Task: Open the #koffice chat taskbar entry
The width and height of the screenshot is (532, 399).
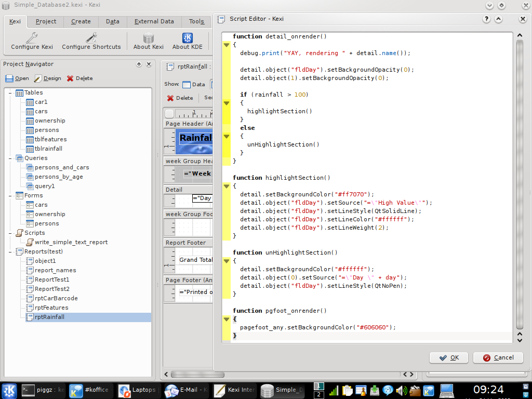Action: point(89,390)
